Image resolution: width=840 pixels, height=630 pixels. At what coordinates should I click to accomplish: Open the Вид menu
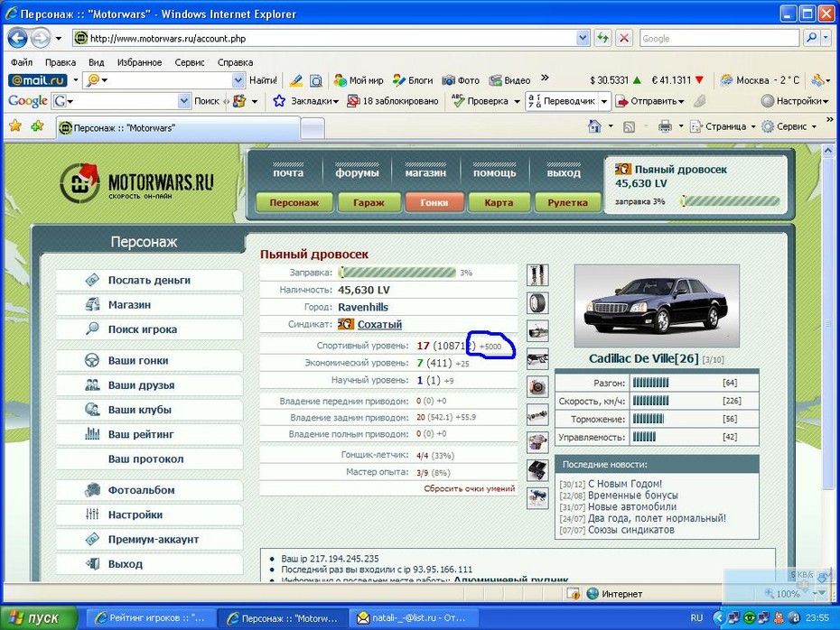click(97, 62)
